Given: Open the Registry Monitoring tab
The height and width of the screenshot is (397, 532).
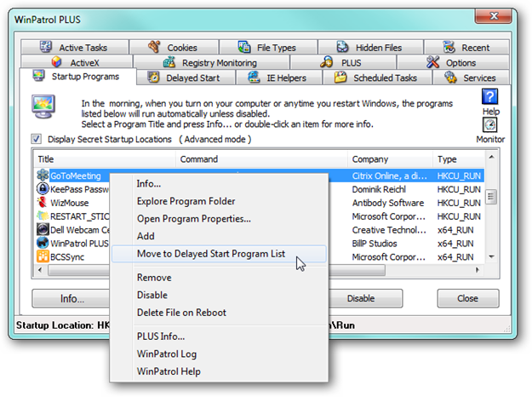Looking at the screenshot, I should (x=211, y=62).
